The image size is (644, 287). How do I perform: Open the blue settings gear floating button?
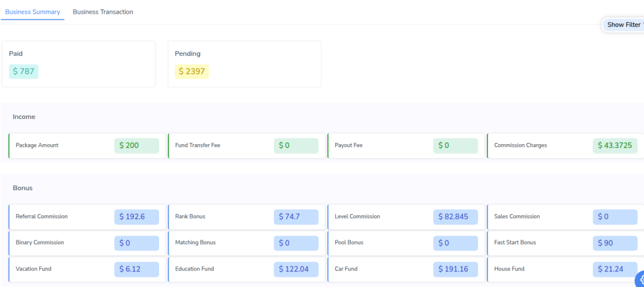(640, 281)
